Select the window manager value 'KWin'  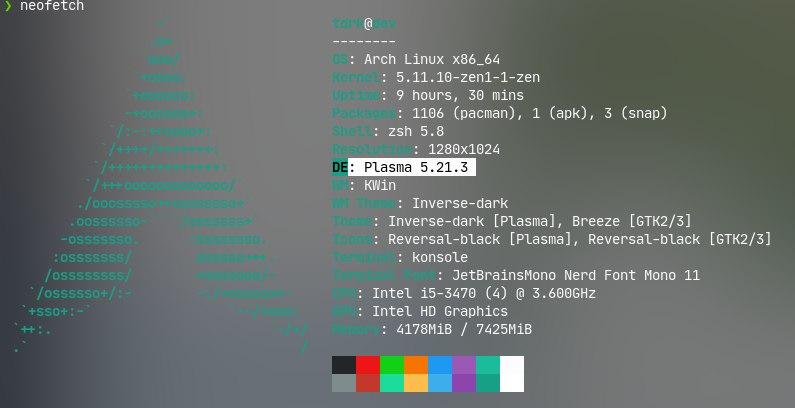point(380,186)
